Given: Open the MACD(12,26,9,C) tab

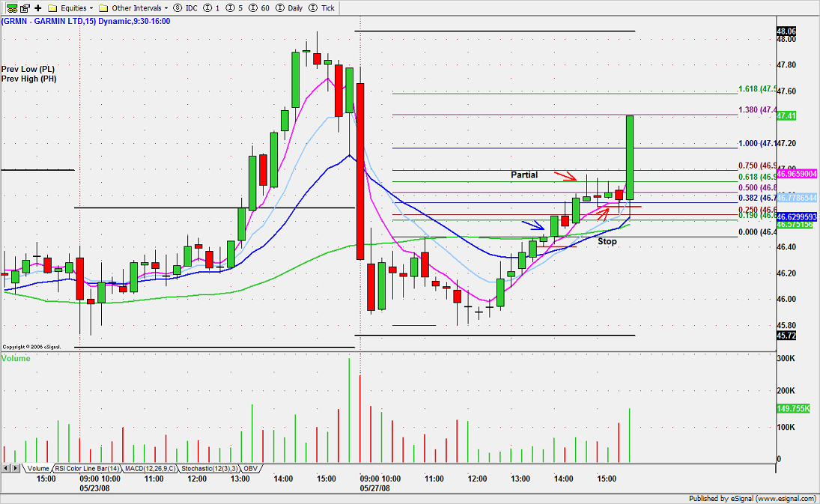Looking at the screenshot, I should coord(151,469).
